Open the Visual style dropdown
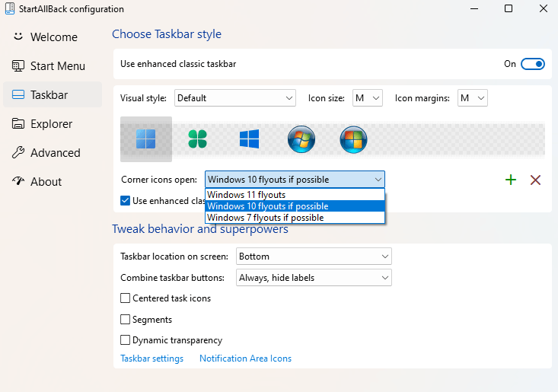The height and width of the screenshot is (392, 558). [235, 98]
